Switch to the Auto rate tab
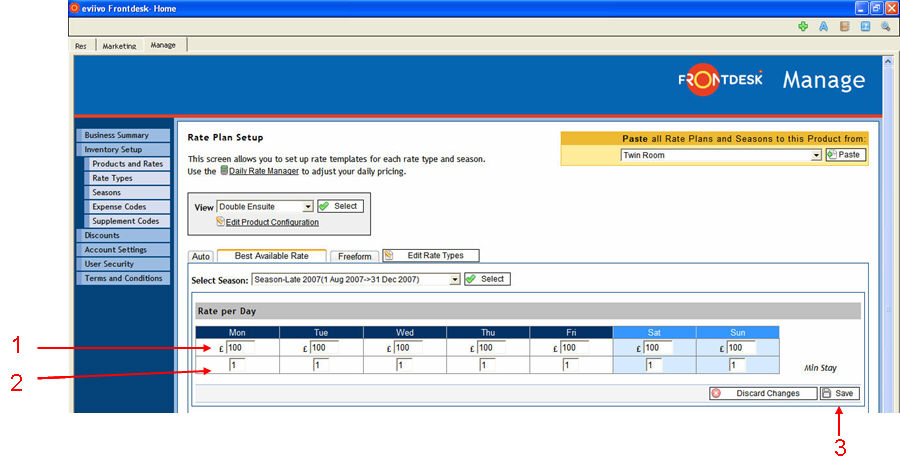This screenshot has height=467, width=900. pos(201,257)
